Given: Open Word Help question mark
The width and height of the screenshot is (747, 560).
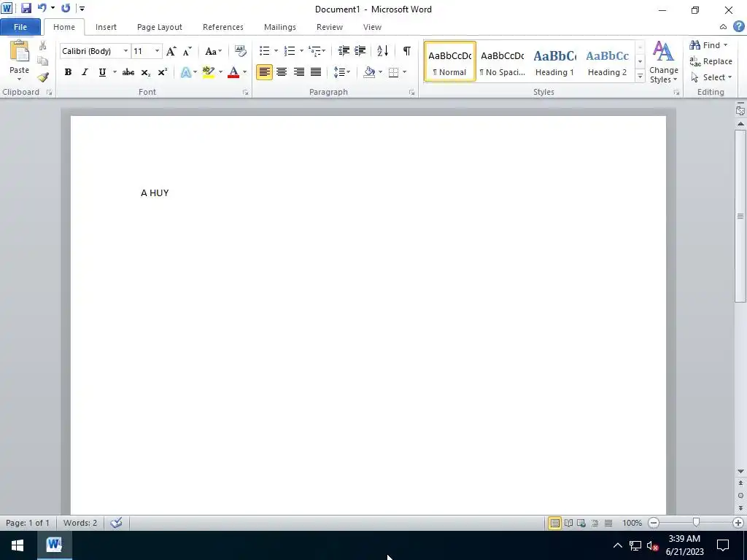Looking at the screenshot, I should coord(739,27).
